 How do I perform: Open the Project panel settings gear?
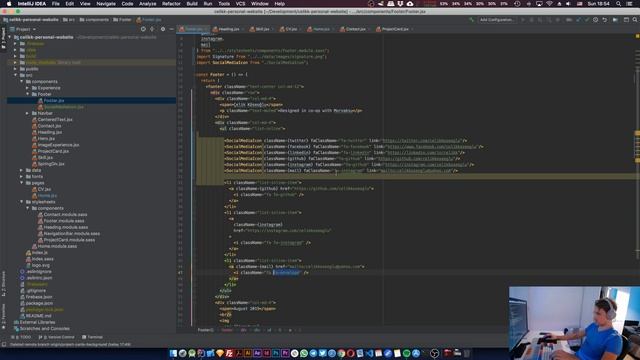pyautogui.click(x=162, y=29)
